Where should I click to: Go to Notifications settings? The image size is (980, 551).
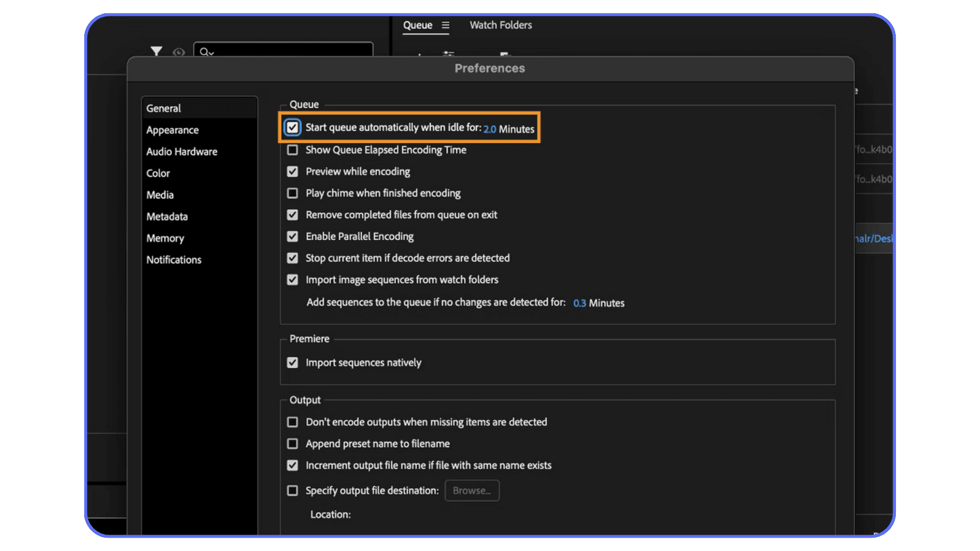pyautogui.click(x=174, y=260)
